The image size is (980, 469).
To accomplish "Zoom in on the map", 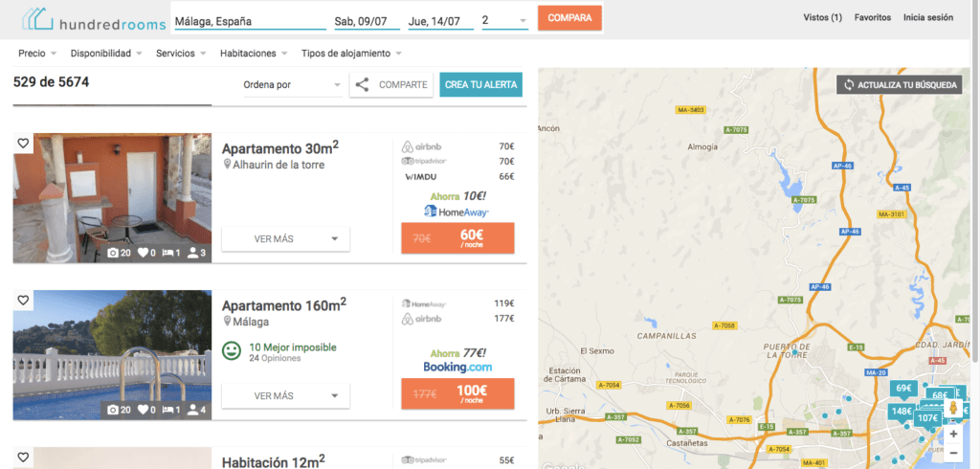I will (x=953, y=434).
